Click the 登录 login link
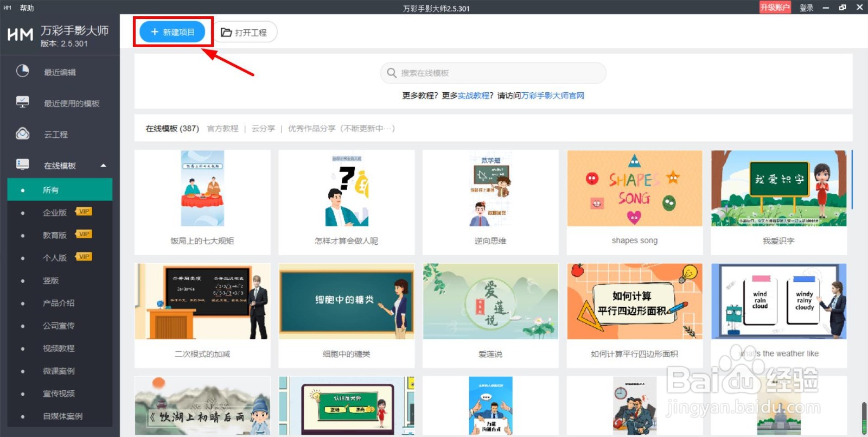This screenshot has height=437, width=868. coord(806,8)
